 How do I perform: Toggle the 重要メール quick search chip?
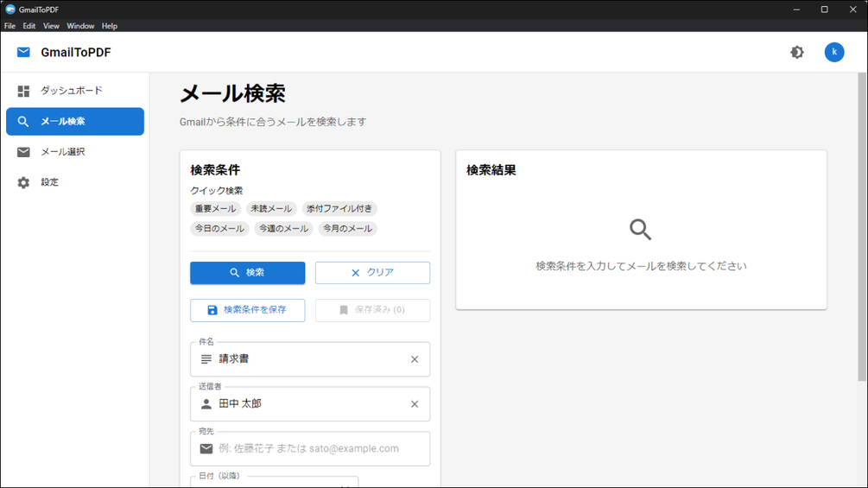point(215,209)
